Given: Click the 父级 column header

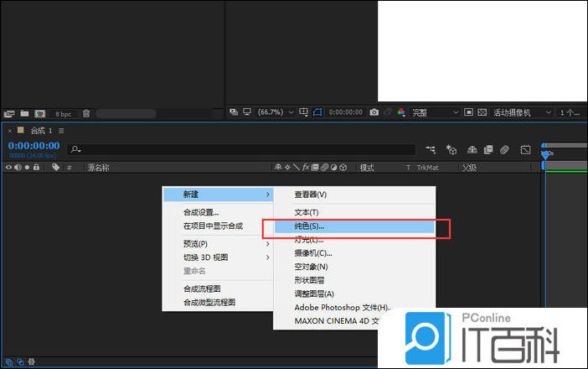Looking at the screenshot, I should 469,168.
